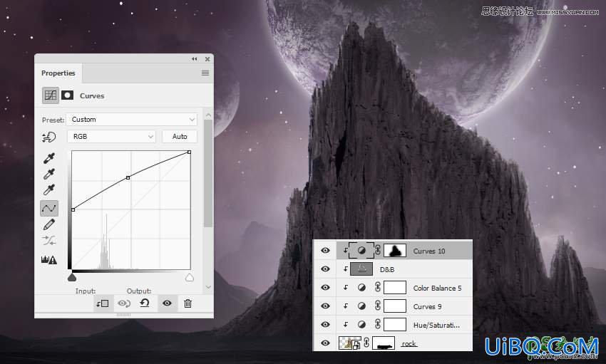606x364 pixels.
Task: Click the Color Balance 5 adjustment icon
Action: click(361, 288)
